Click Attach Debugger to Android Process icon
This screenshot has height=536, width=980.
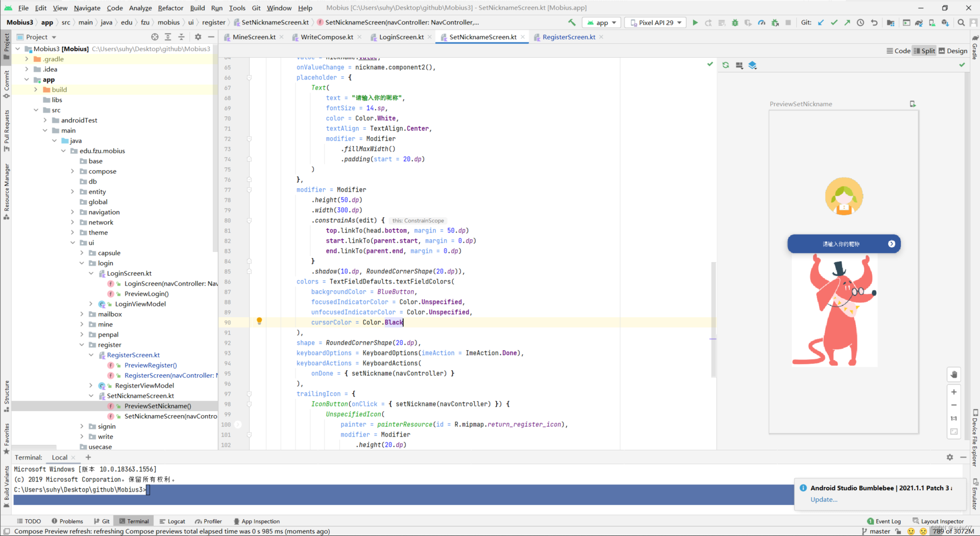coord(775,22)
